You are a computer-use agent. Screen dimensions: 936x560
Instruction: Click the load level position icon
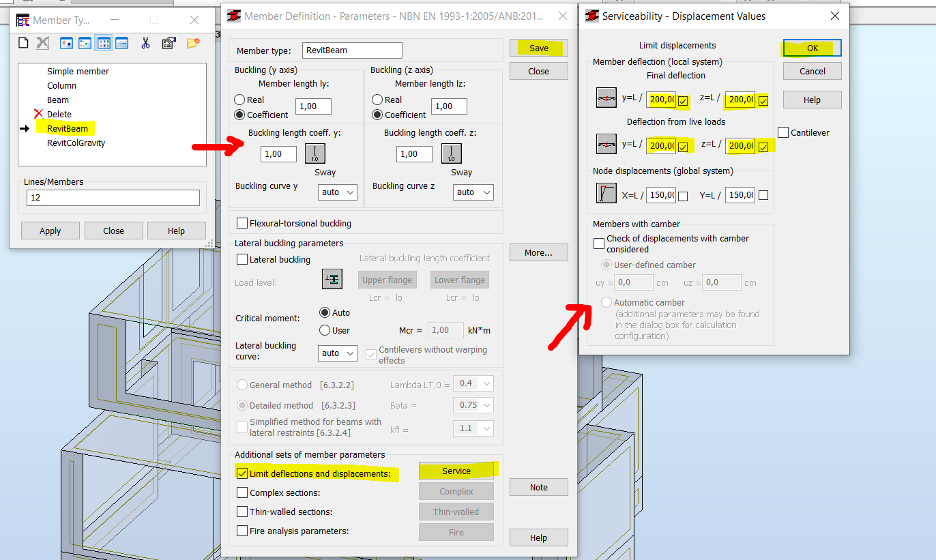[x=332, y=278]
